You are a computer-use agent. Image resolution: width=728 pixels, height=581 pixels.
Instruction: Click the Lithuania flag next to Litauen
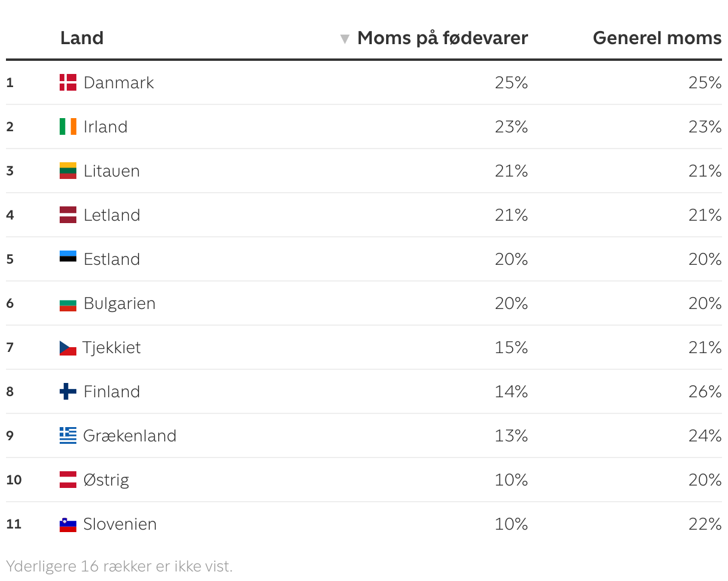[x=68, y=171]
